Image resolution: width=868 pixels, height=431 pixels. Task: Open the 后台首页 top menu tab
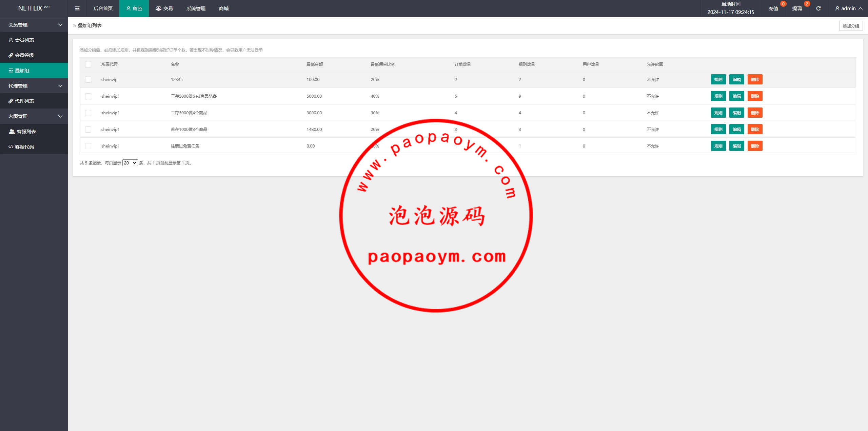[103, 8]
